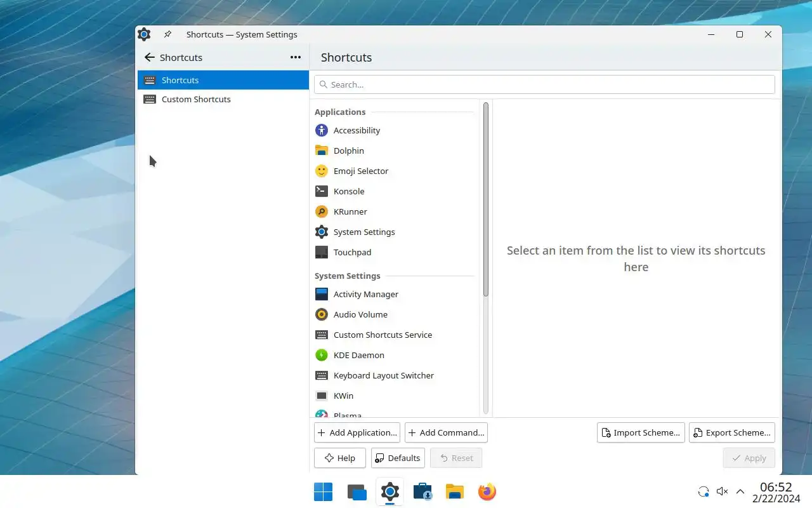Click the shortcuts list vertical scrollbar
Viewport: 812px width, 508px height.
point(486,199)
